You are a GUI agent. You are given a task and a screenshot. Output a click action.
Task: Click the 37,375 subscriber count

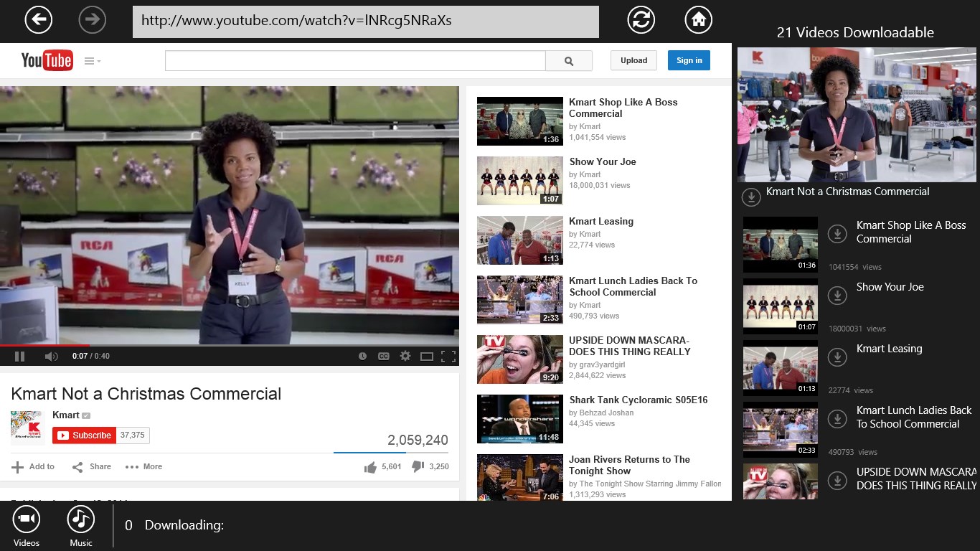133,435
